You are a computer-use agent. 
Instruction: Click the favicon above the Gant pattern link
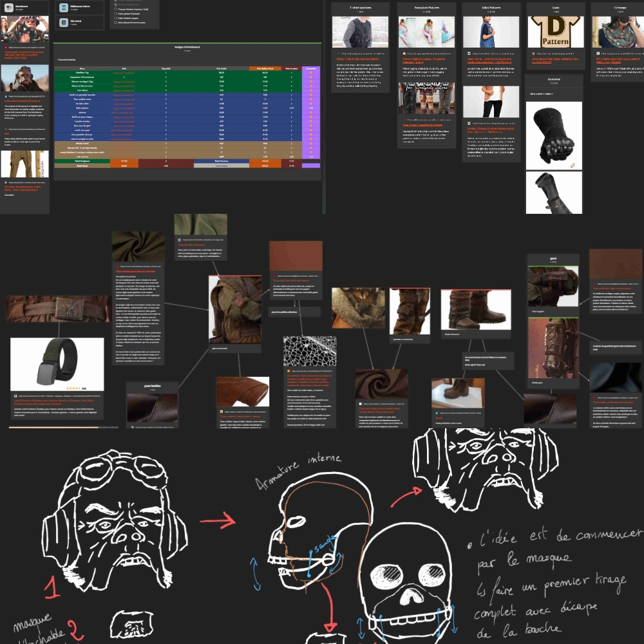533,53
